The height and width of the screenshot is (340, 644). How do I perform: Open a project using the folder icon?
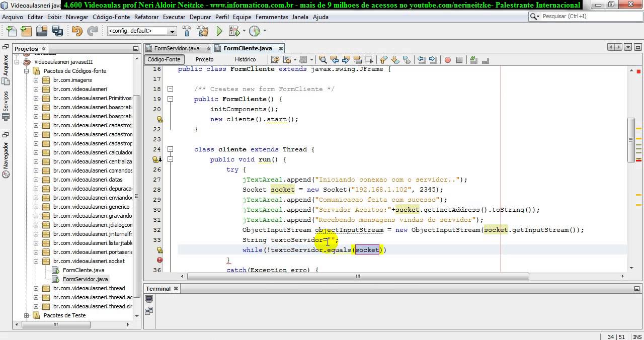click(42, 31)
